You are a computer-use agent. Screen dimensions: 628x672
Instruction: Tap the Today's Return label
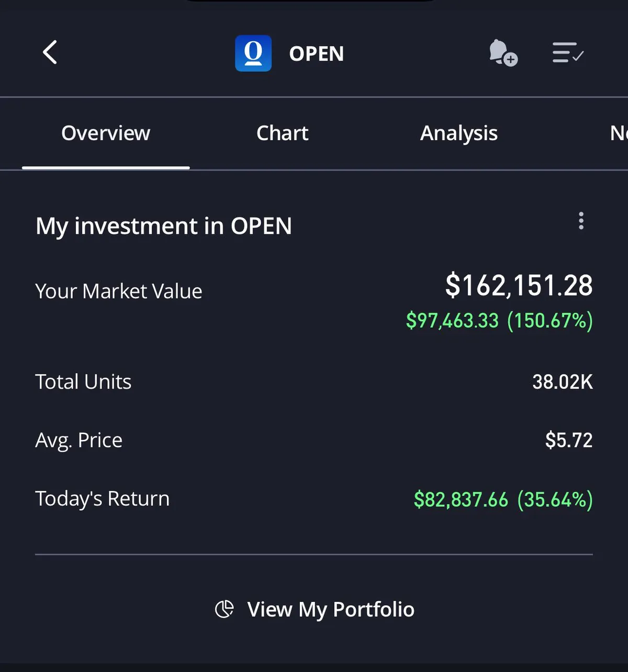click(103, 499)
